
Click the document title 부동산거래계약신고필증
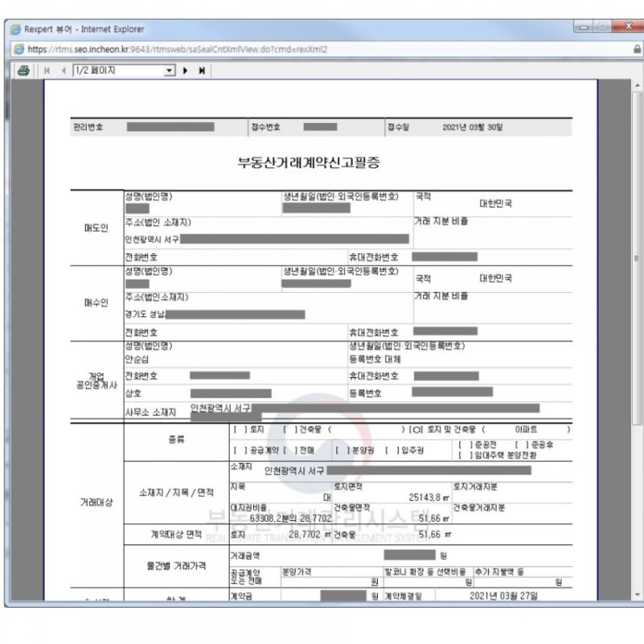309,162
